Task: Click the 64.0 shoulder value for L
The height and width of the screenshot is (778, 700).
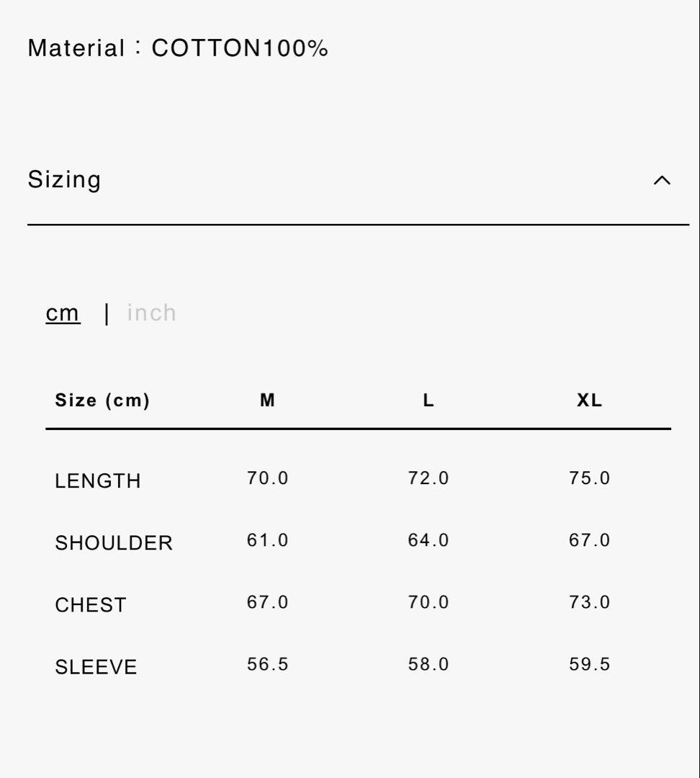Action: pyautogui.click(x=428, y=540)
